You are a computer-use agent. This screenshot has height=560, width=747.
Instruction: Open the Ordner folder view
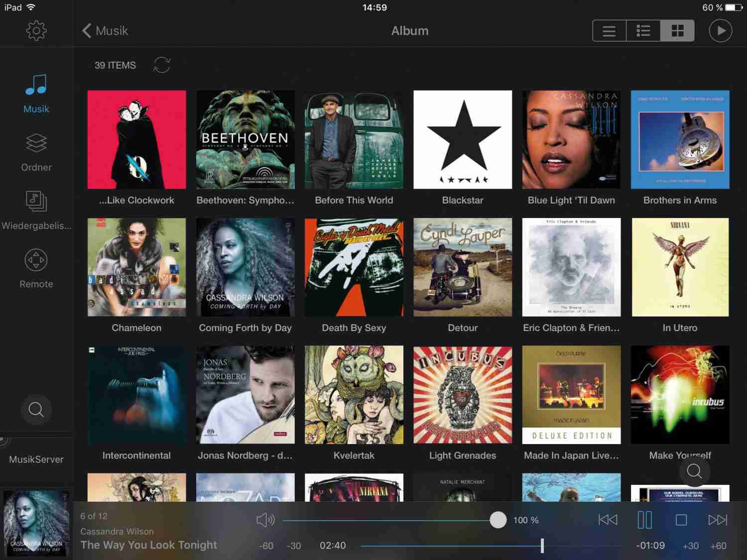tap(36, 152)
